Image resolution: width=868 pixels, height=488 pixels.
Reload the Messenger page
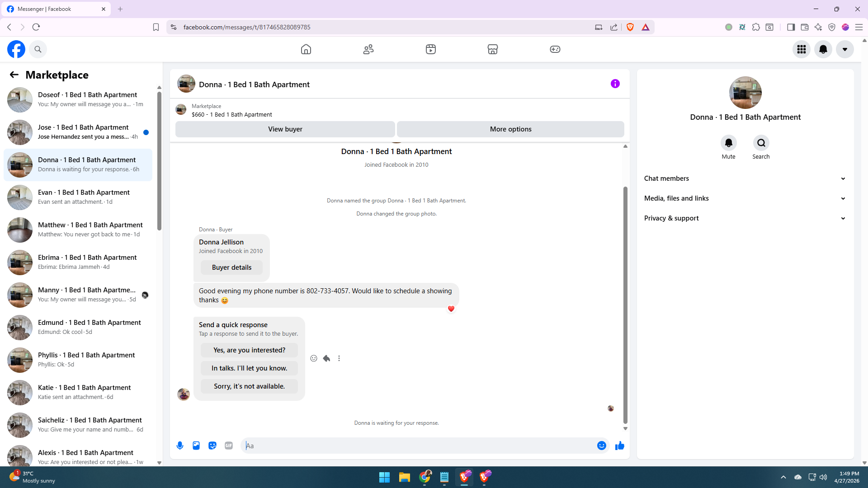36,27
